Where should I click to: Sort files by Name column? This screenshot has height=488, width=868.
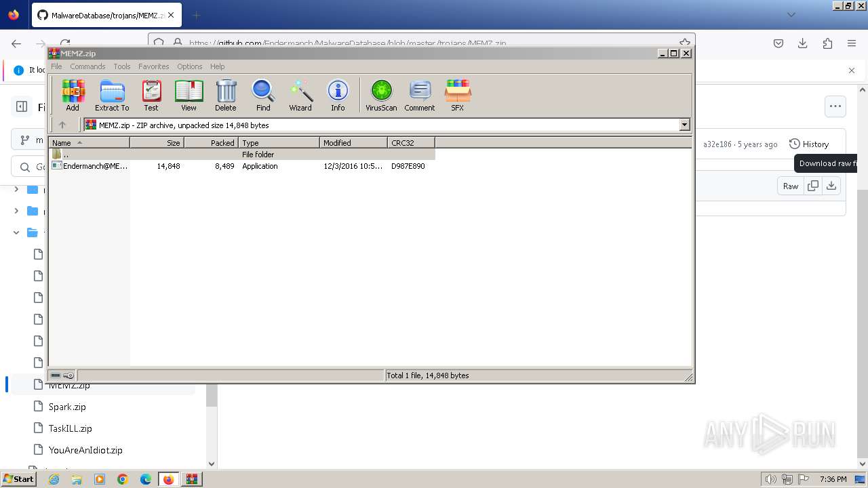89,143
